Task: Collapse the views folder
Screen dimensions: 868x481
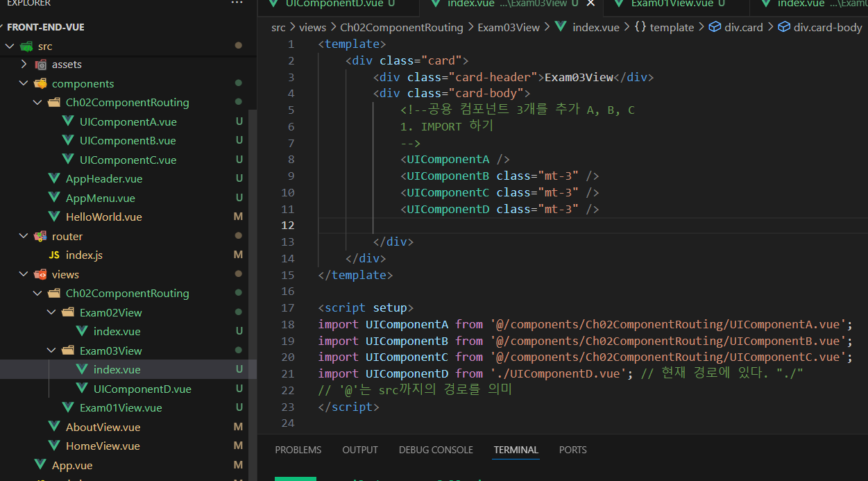Action: [24, 274]
